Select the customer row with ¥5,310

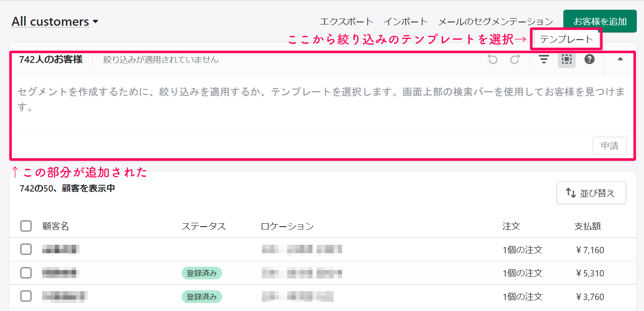tap(26, 273)
